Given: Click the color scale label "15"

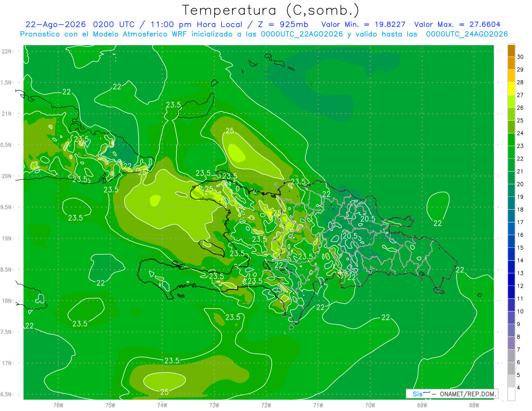Looking at the screenshot, I should pyautogui.click(x=520, y=247).
